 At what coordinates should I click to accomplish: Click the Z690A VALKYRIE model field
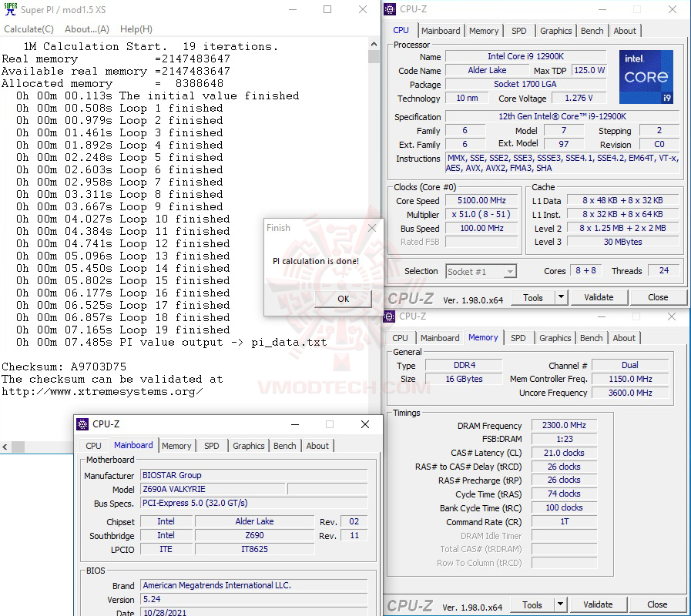213,489
